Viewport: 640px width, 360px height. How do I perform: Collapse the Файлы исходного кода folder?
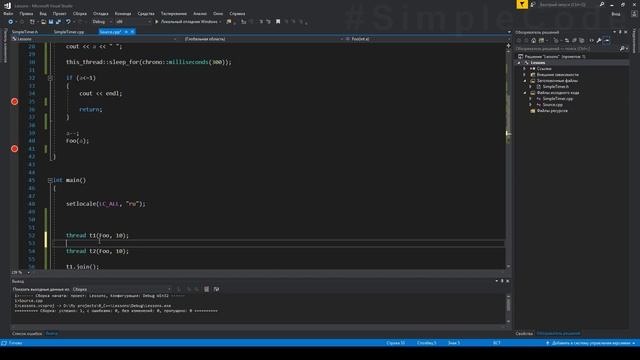point(525,93)
